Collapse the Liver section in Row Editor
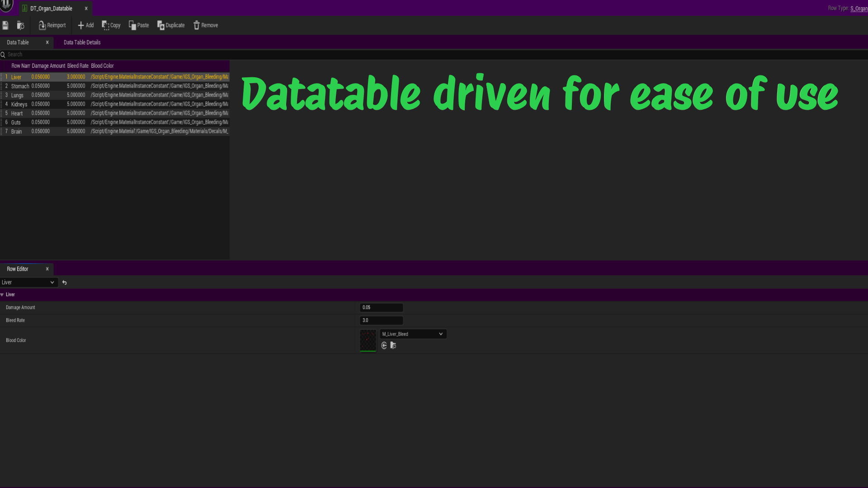Screen dimensions: 868x488 click(2, 295)
